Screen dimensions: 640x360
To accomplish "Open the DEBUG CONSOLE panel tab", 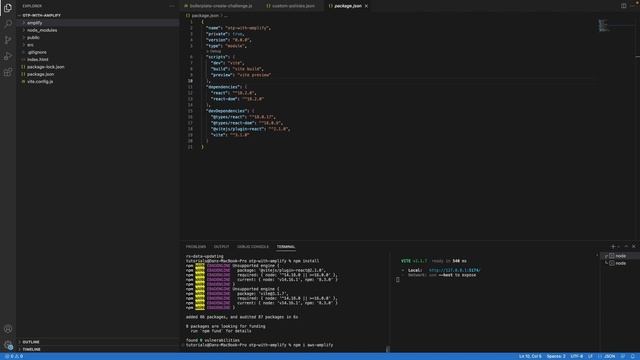I will coord(253,247).
